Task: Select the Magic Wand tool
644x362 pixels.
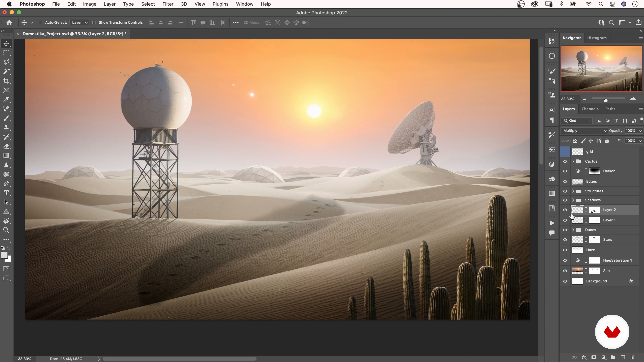Action: point(6,72)
